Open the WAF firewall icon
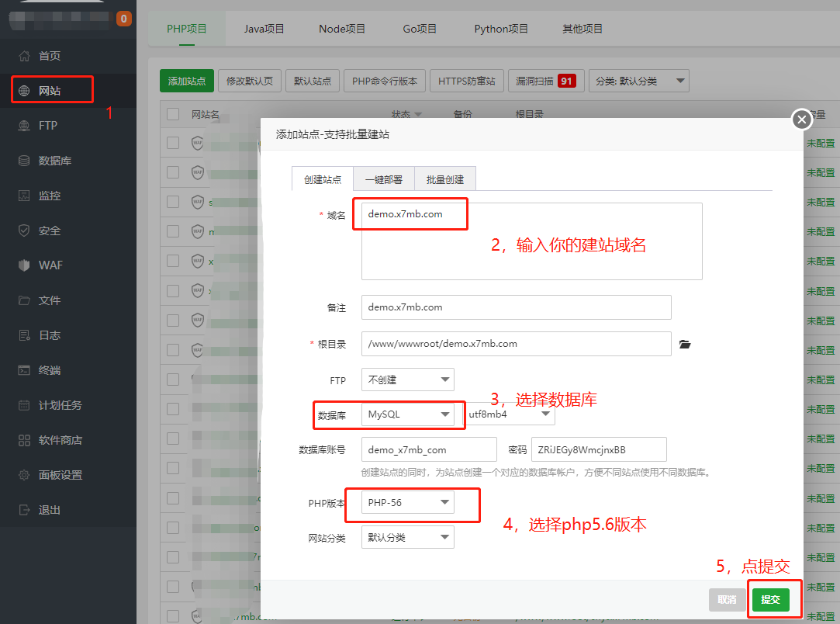The height and width of the screenshot is (624, 840). click(24, 265)
